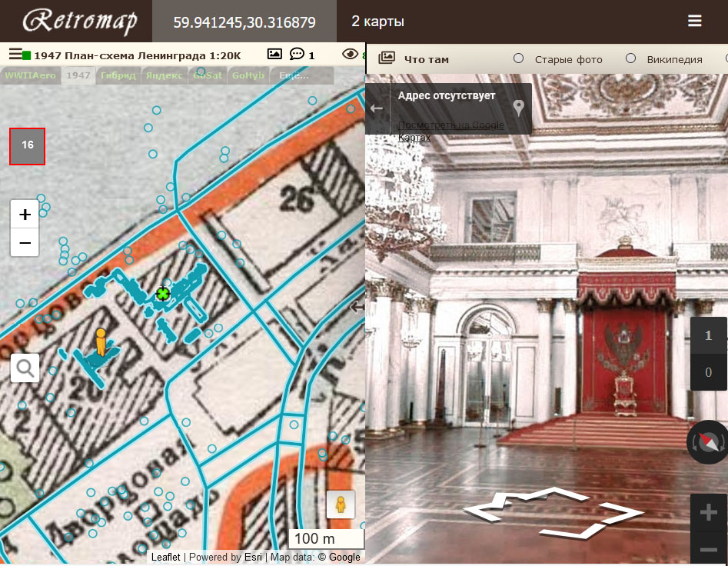Click the photo icon next to map title

273,54
